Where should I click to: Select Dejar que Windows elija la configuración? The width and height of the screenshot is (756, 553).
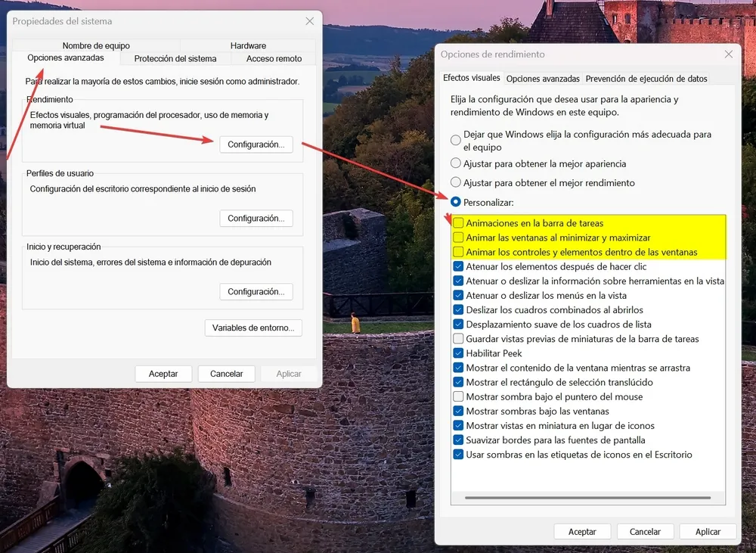(455, 140)
